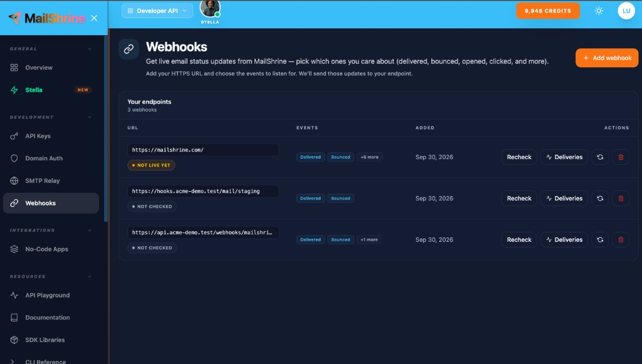Click refresh icon for mailshrine.com webhook

coord(600,157)
